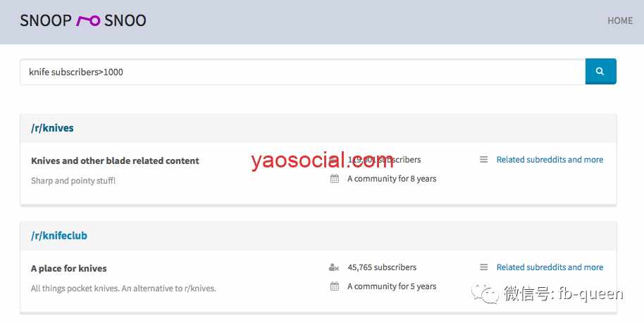
Task: Click the calendar icon in the knives card
Action: [x=335, y=179]
